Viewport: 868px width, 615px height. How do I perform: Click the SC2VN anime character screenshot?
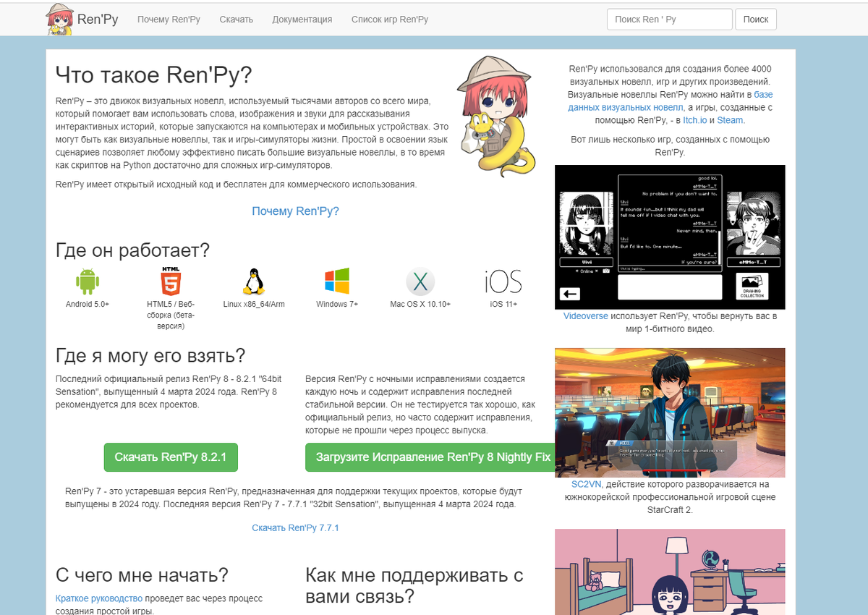(x=670, y=412)
